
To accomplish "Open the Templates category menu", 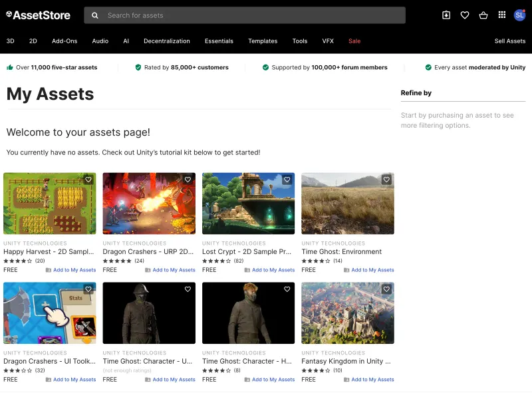I will 263,41.
